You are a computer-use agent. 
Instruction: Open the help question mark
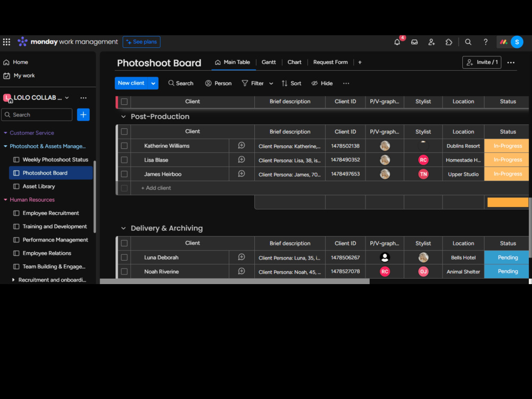(x=486, y=42)
